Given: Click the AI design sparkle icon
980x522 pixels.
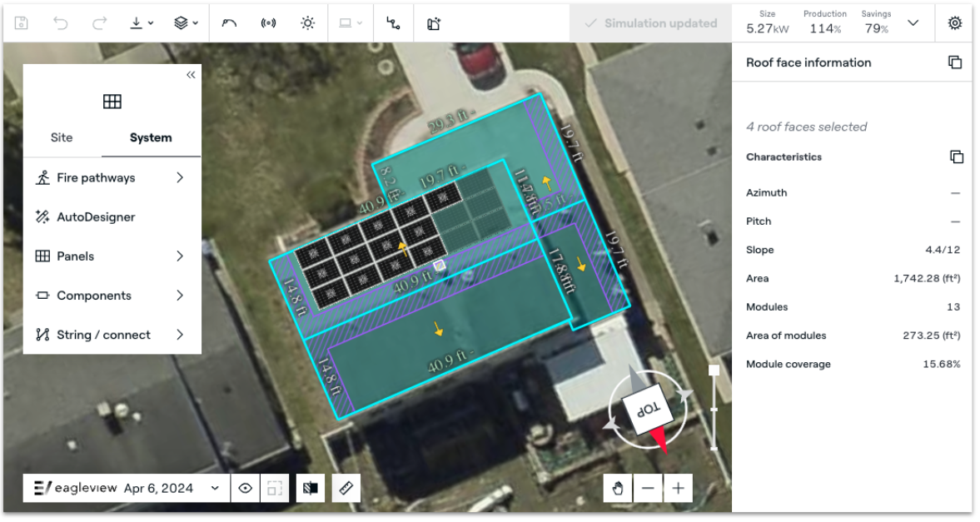Looking at the screenshot, I should point(434,23).
